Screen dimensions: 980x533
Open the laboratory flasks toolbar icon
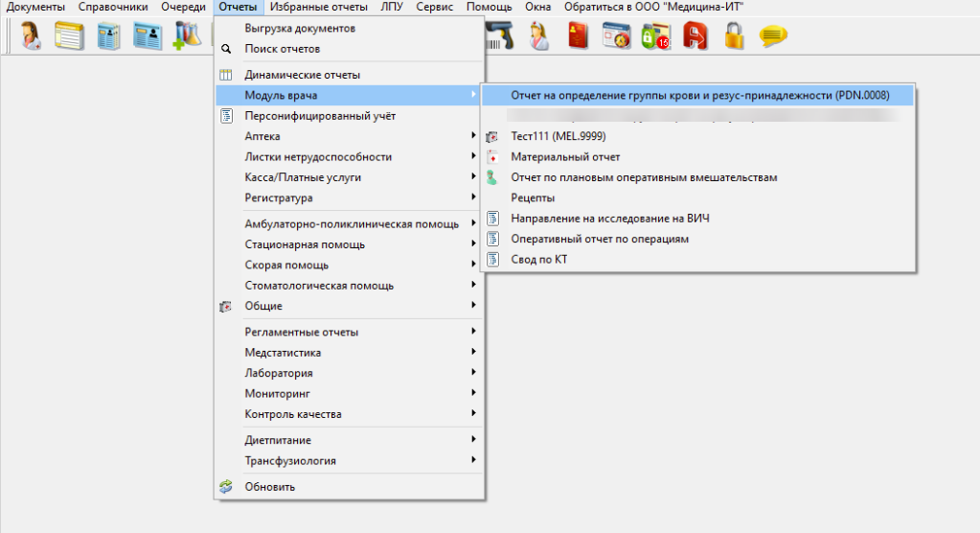(x=186, y=35)
